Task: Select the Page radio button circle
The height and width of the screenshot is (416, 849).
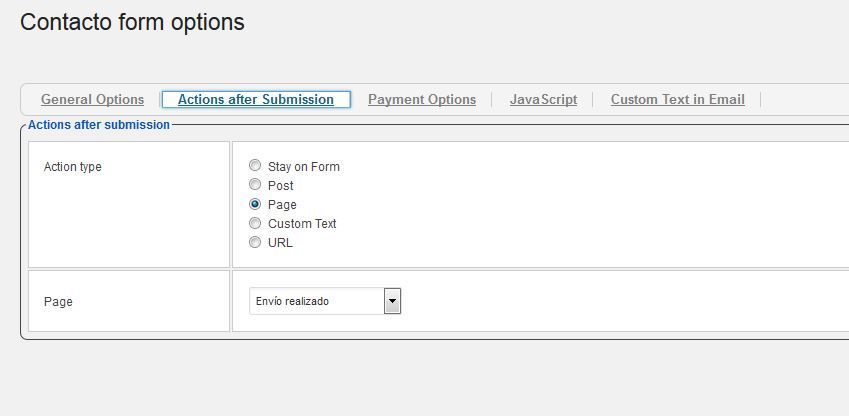Action: 254,204
